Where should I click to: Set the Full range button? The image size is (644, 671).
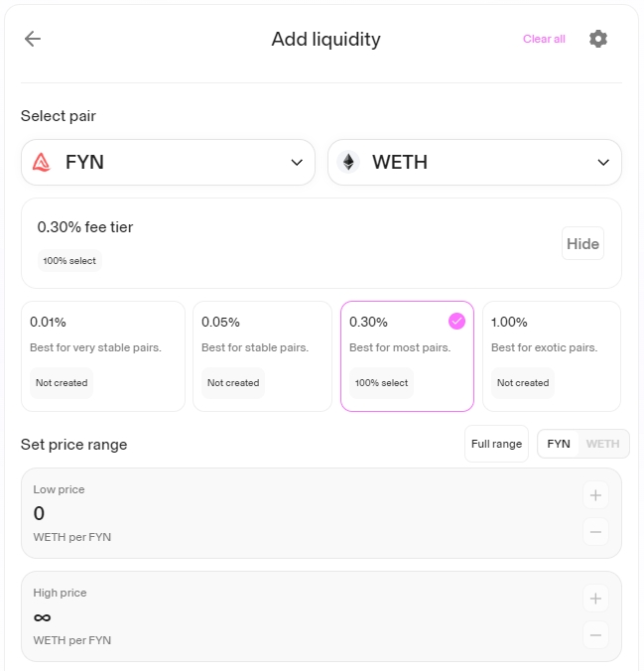(x=496, y=444)
